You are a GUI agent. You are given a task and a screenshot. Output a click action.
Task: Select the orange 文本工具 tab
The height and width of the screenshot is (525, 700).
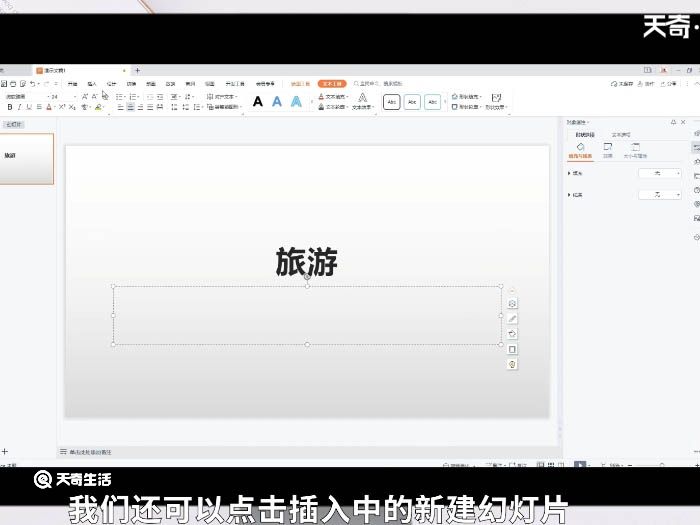(332, 83)
